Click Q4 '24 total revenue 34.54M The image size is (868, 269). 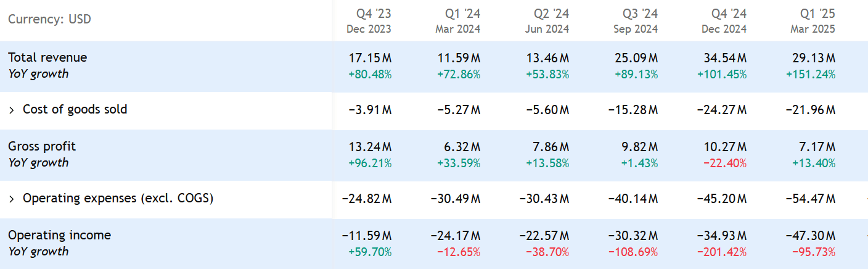(725, 58)
